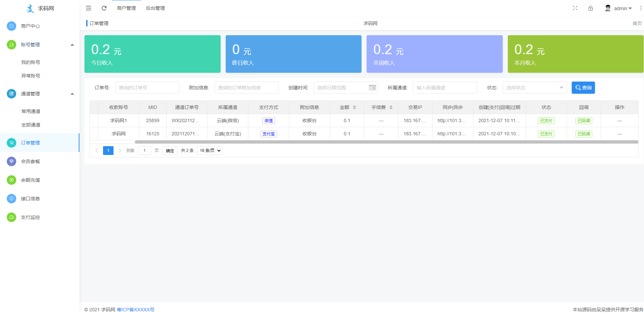Refresh the page with reload icon
The height and width of the screenshot is (313, 644).
coord(104,8)
